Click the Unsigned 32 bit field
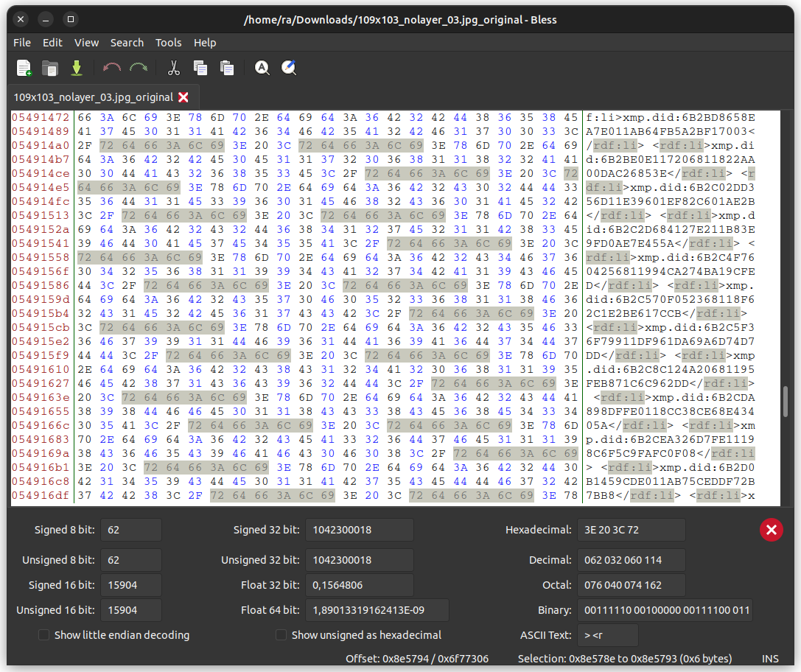The image size is (801, 672). 360,560
